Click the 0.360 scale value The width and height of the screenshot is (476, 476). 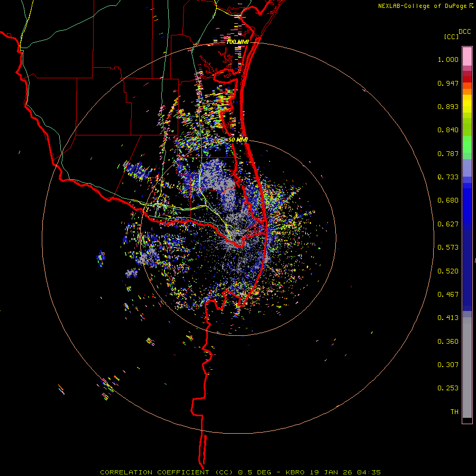(448, 342)
